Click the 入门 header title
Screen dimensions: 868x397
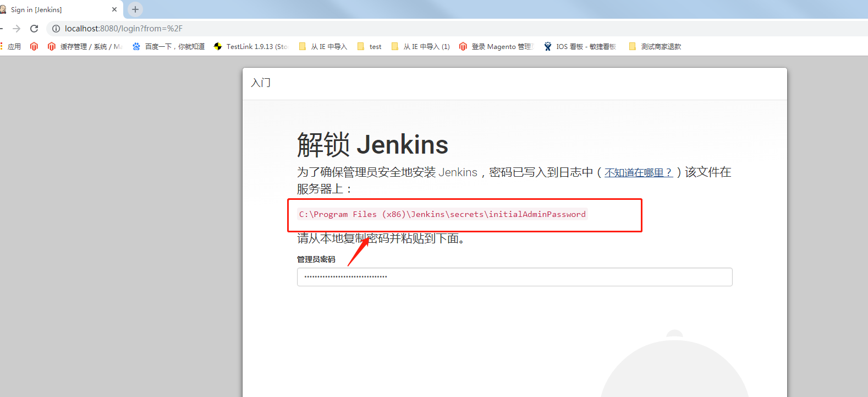[x=261, y=83]
